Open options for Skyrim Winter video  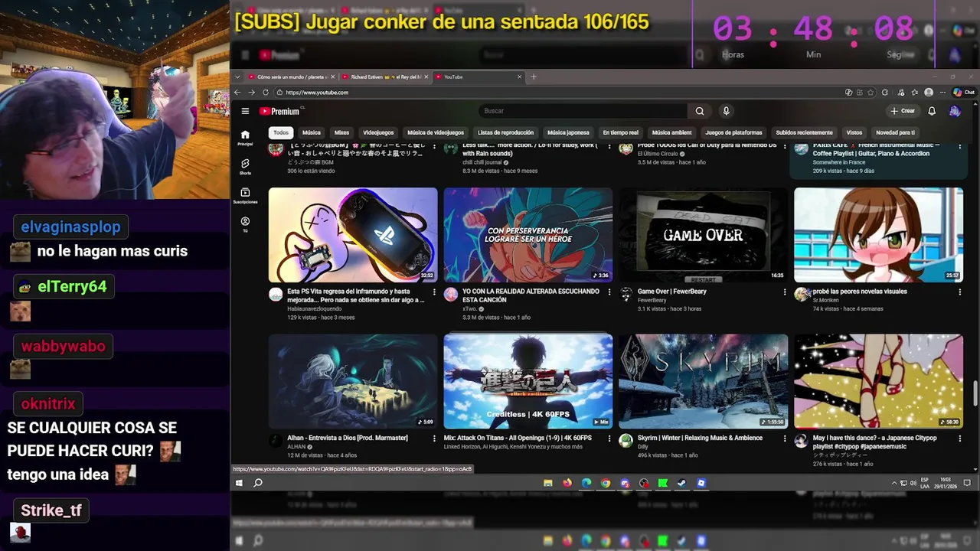pos(785,439)
